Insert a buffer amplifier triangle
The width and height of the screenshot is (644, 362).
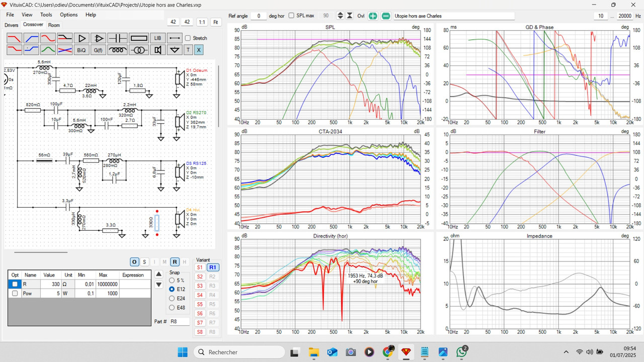pyautogui.click(x=82, y=38)
